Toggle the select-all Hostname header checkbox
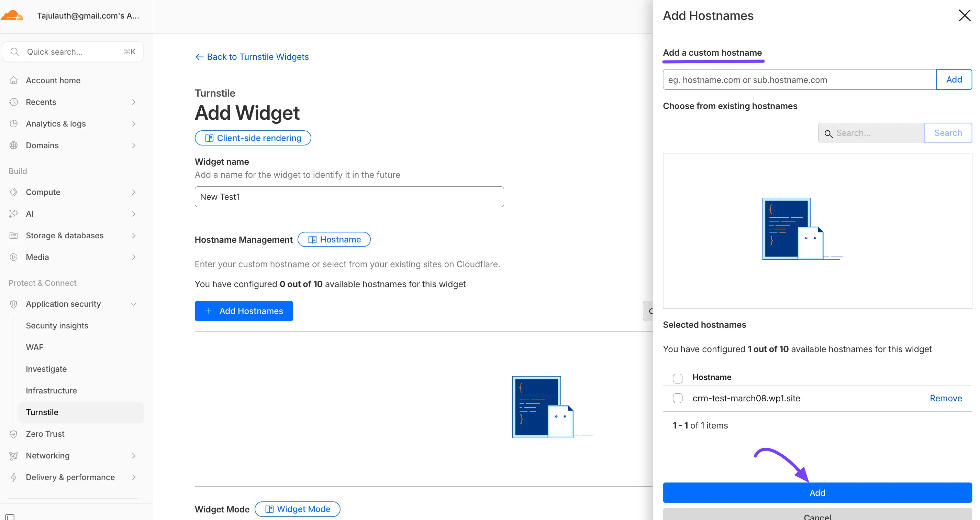Viewport: 980px width, 520px height. (678, 378)
